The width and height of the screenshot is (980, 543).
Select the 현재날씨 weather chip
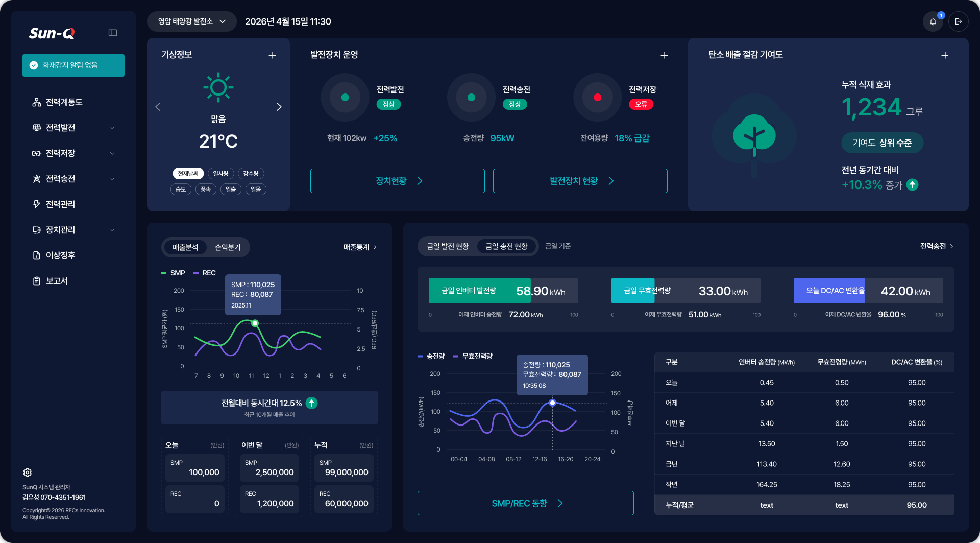click(188, 174)
